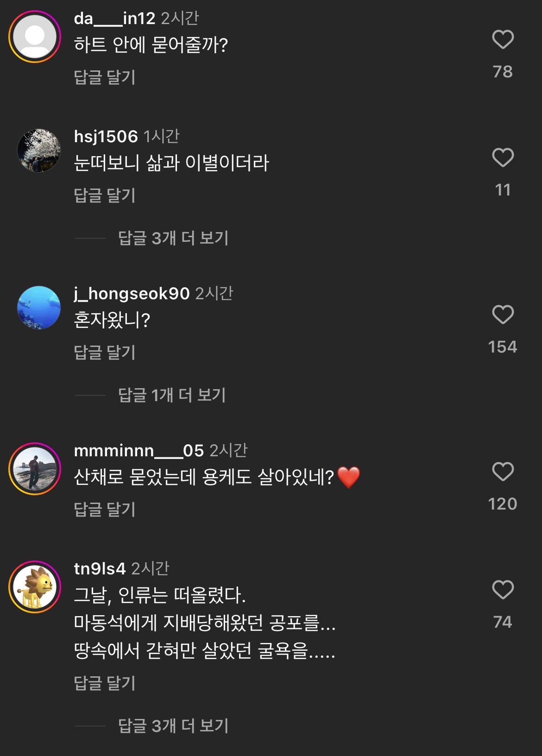Open mmminnn___05's profile photo story
Viewport: 542px width, 756px height.
35,468
